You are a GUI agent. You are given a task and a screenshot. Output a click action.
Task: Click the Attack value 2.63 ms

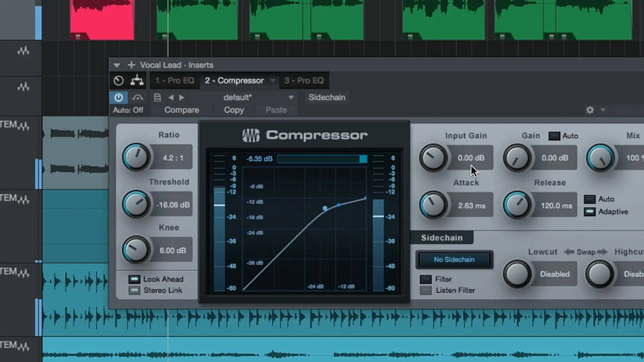pos(472,205)
